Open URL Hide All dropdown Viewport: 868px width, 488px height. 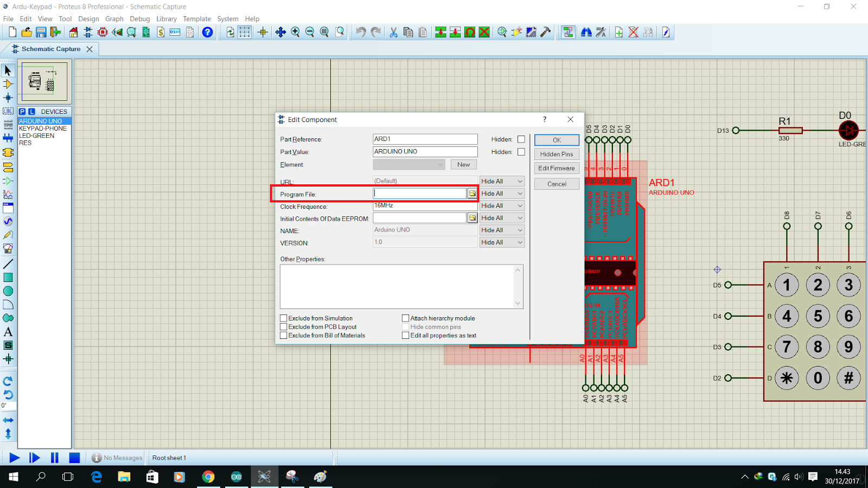502,181
